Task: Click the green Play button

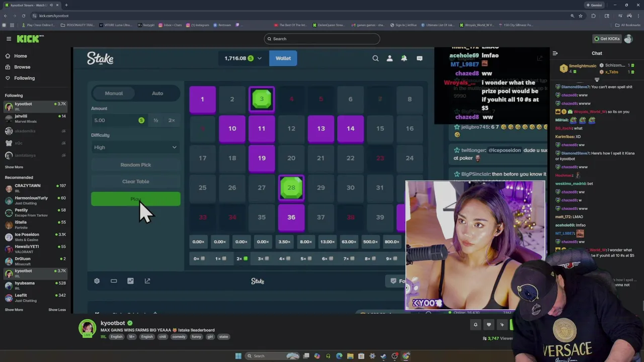Action: pos(135,199)
